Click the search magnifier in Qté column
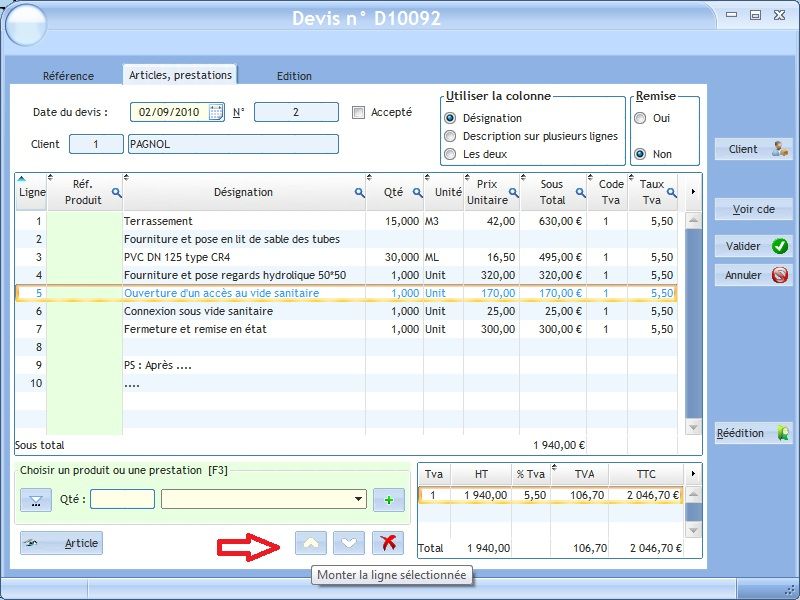This screenshot has width=800, height=600. 417,192
